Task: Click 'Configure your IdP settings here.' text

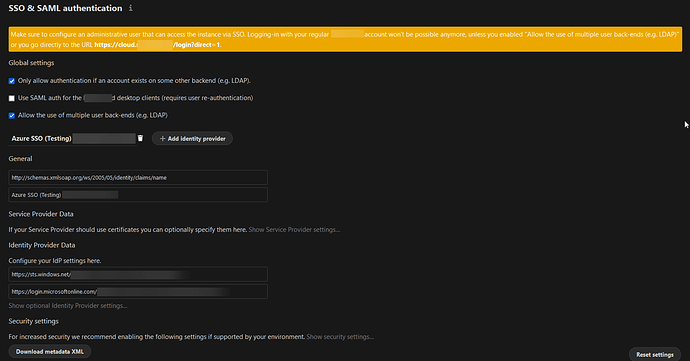Action: click(55, 261)
